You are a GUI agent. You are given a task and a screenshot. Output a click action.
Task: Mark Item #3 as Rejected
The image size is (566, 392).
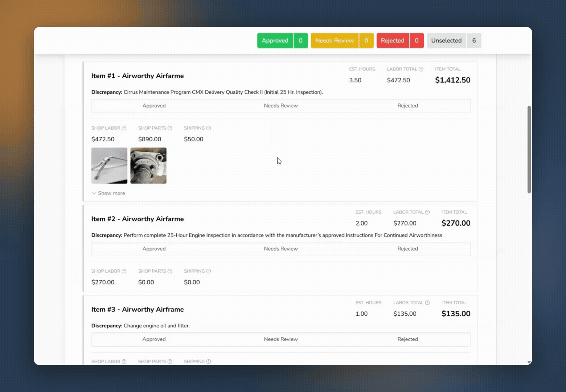407,339
